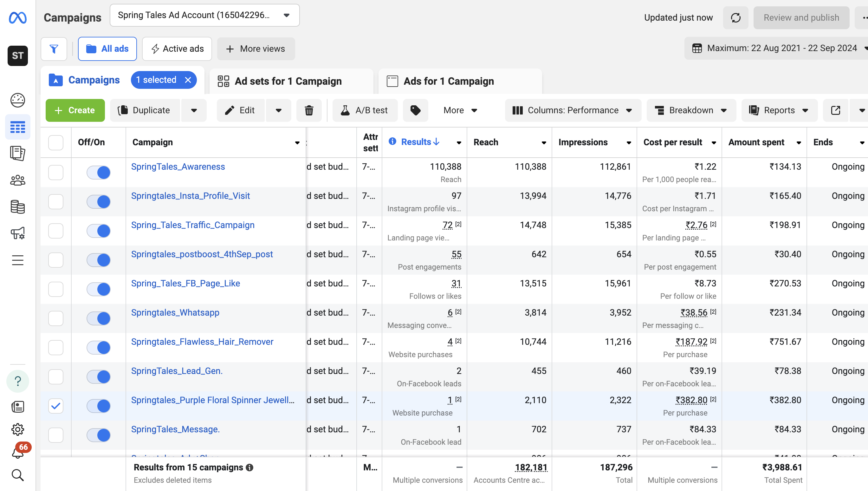The width and height of the screenshot is (868, 491).
Task: Click the Results column info icon
Action: 392,141
